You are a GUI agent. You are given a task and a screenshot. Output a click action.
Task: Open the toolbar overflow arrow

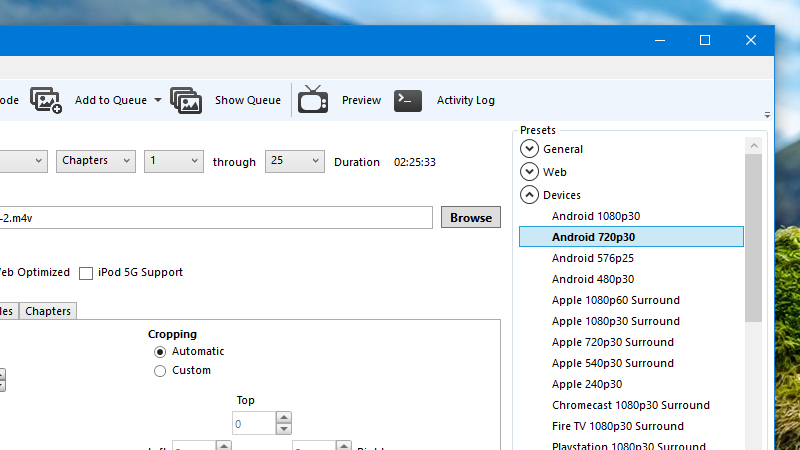point(767,115)
